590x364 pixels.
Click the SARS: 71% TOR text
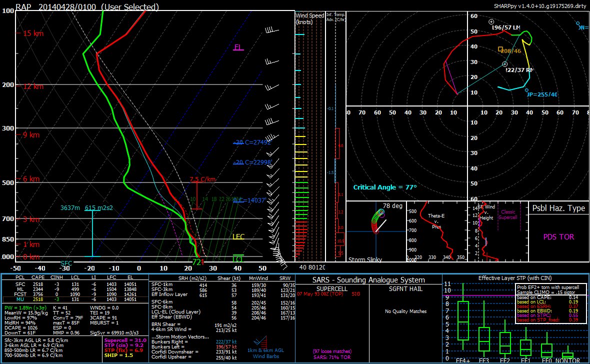[332, 357]
